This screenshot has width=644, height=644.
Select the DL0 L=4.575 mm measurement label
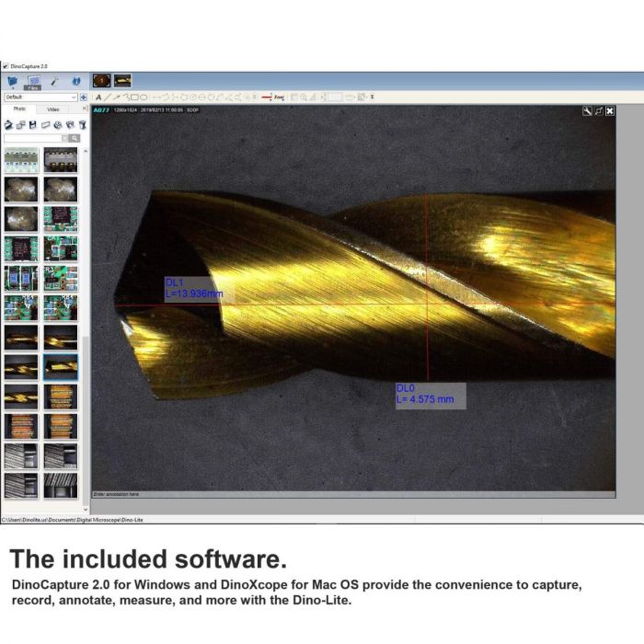click(x=431, y=396)
